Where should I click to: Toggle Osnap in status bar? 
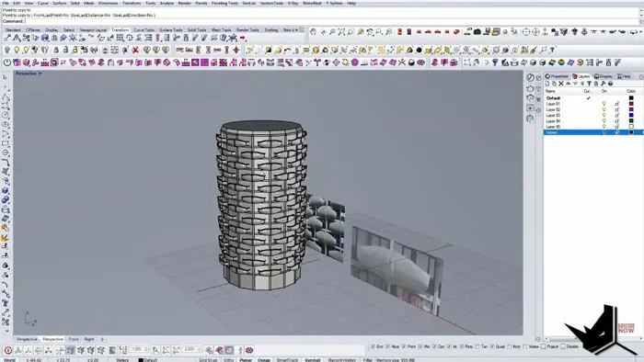coord(264,360)
